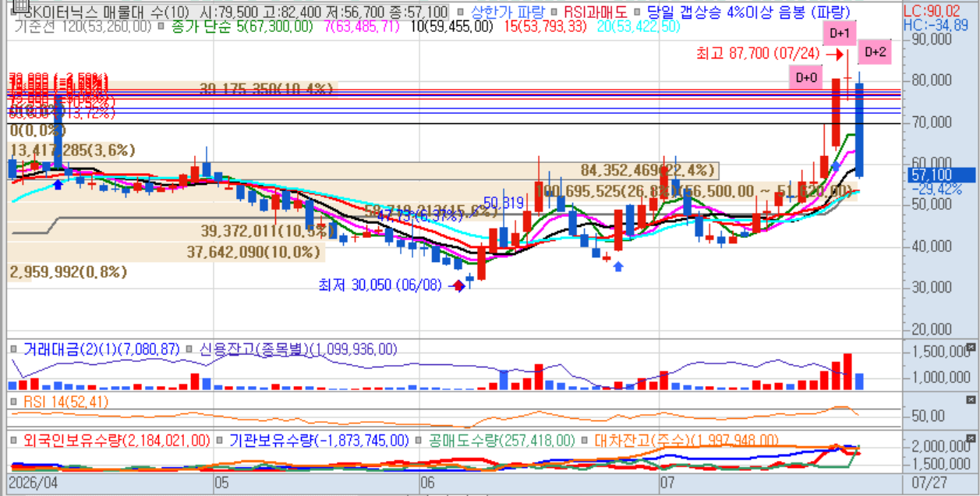
Task: Click the magenta 7(63,485,71) moving average label
Action: 361,27
